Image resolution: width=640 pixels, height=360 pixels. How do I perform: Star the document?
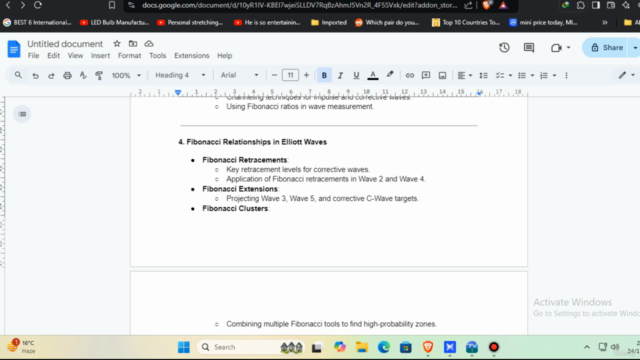tap(117, 43)
